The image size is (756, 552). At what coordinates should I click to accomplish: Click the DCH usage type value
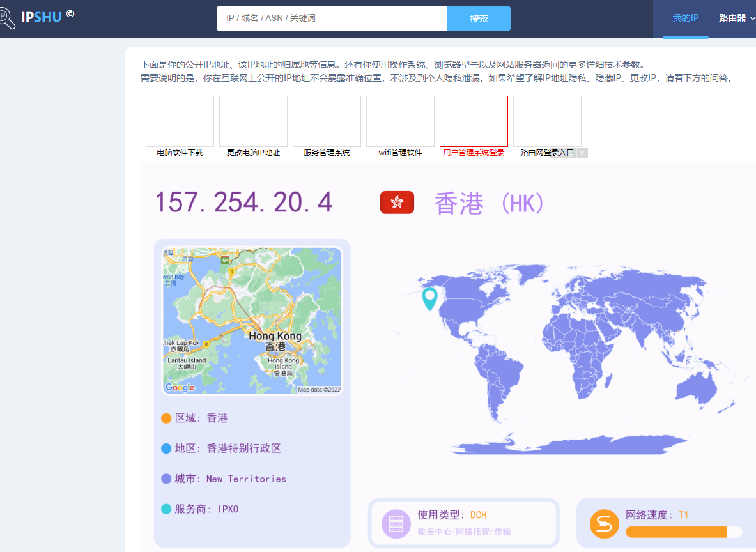tap(478, 515)
